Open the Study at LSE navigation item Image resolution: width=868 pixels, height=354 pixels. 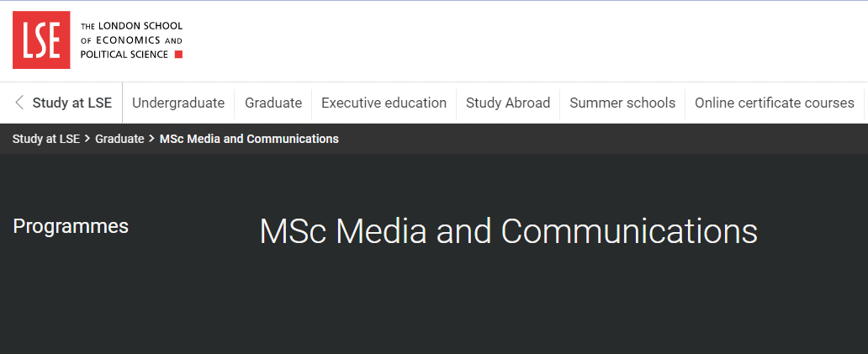point(71,103)
